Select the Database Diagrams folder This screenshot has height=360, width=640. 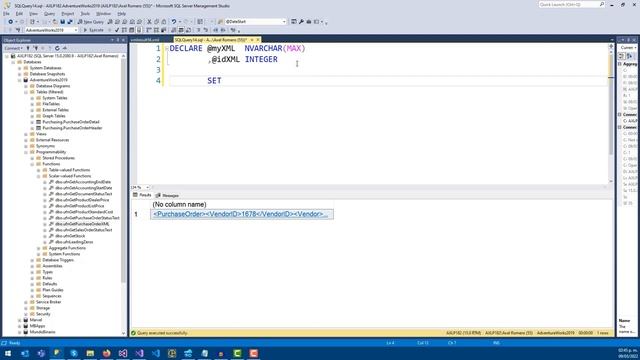point(53,86)
